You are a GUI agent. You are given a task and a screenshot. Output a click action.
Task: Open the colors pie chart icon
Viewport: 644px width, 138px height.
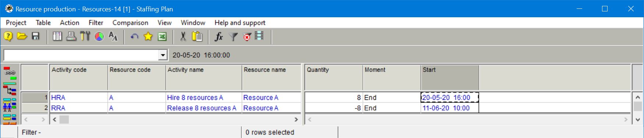pos(99,36)
